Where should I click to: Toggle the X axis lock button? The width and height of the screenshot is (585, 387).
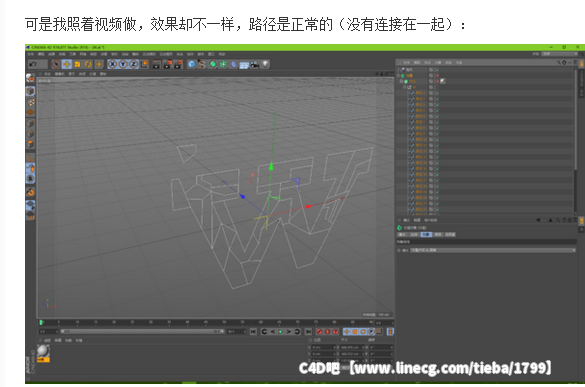click(112, 64)
